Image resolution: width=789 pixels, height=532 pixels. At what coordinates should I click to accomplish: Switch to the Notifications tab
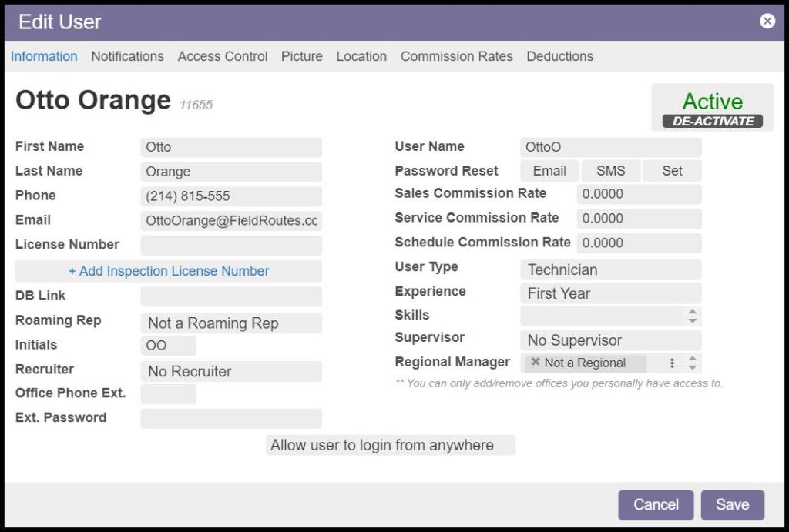point(127,56)
